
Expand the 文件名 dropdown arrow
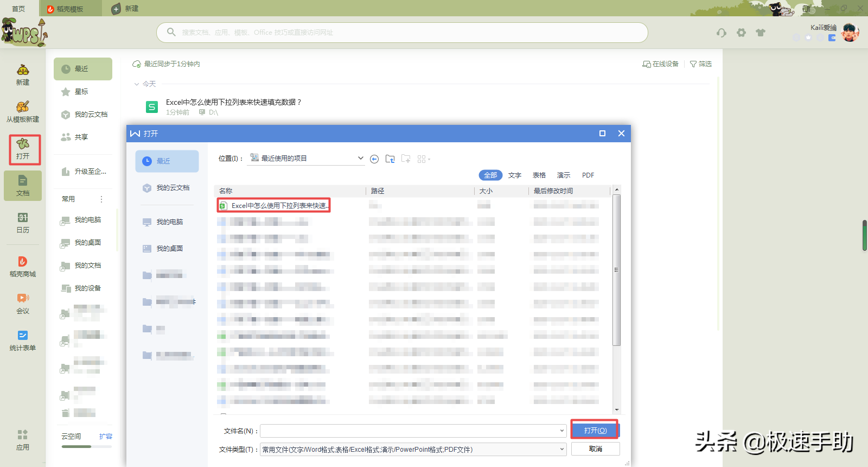[x=562, y=431]
